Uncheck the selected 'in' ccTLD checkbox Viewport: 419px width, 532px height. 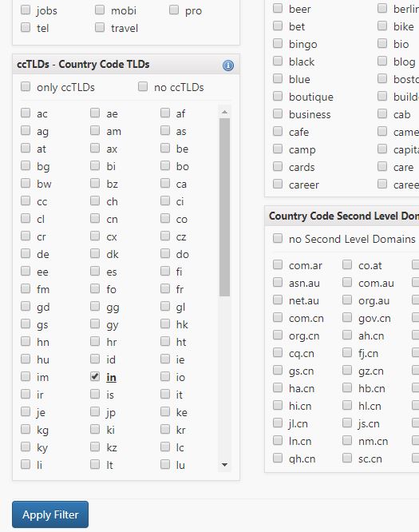(95, 376)
